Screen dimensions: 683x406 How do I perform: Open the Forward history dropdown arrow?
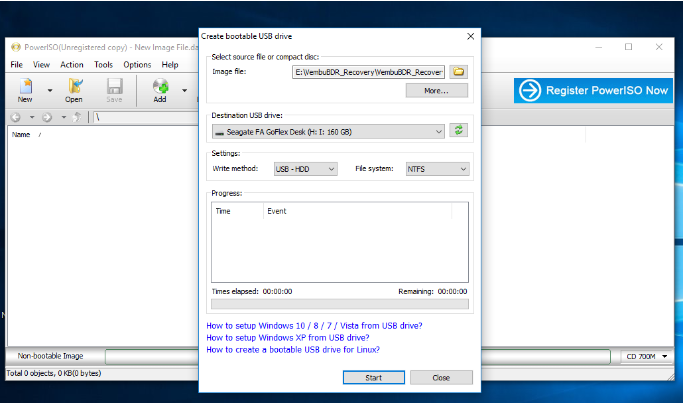point(64,117)
